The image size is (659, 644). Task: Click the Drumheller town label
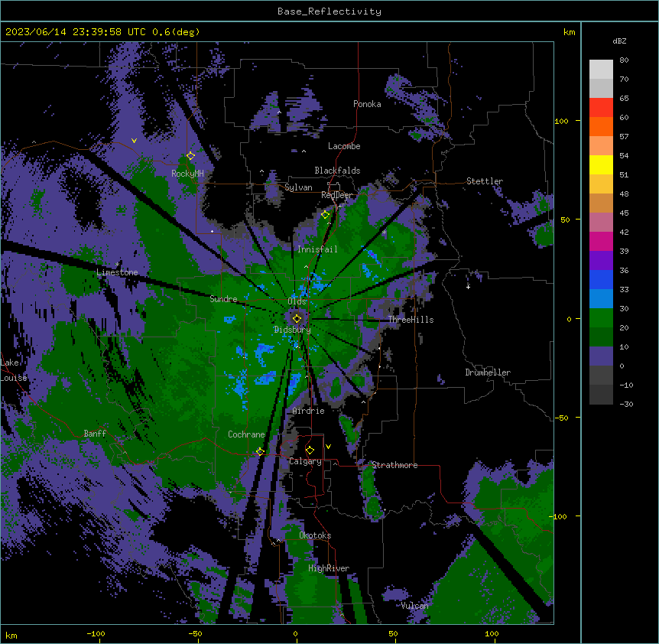coord(488,372)
